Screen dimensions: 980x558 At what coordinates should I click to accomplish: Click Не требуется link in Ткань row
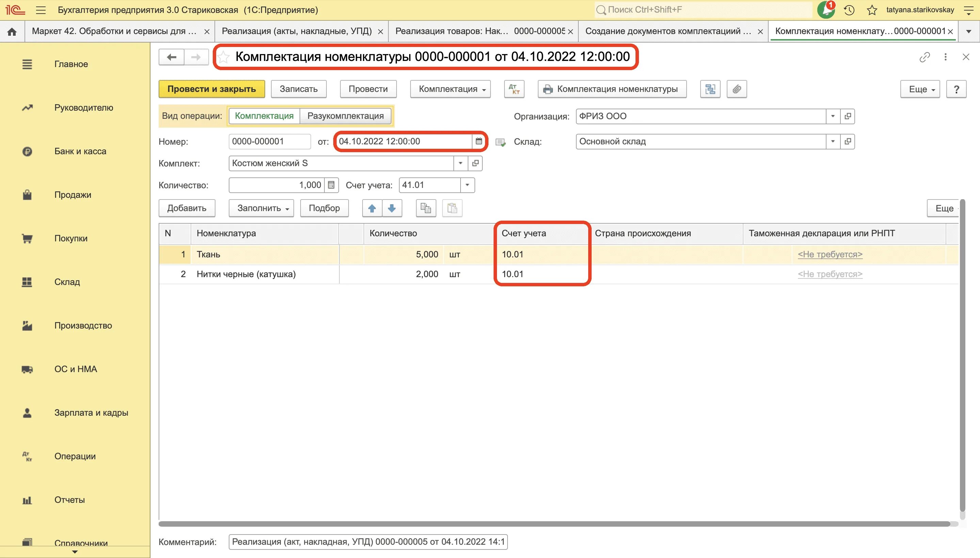click(830, 254)
